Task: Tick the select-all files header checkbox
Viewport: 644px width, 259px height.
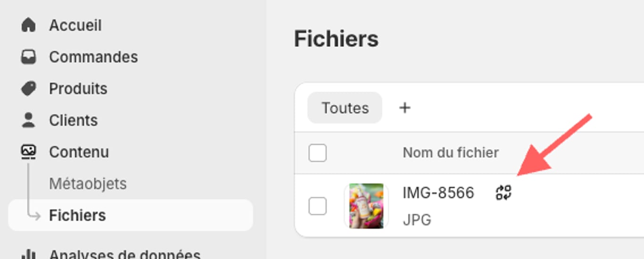Action: [x=317, y=153]
